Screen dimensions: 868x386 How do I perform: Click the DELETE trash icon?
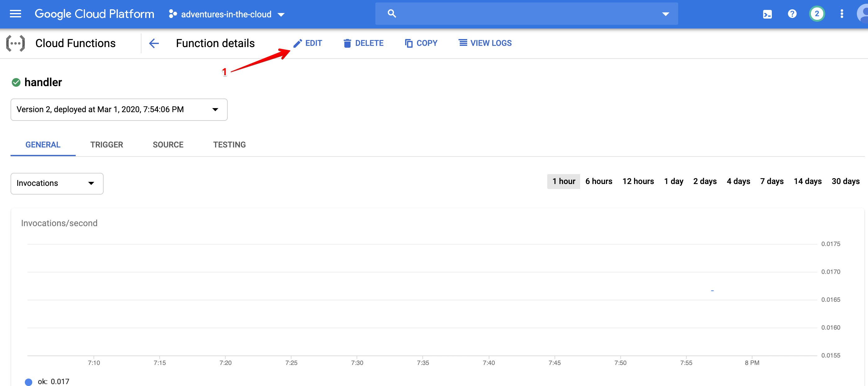(347, 43)
